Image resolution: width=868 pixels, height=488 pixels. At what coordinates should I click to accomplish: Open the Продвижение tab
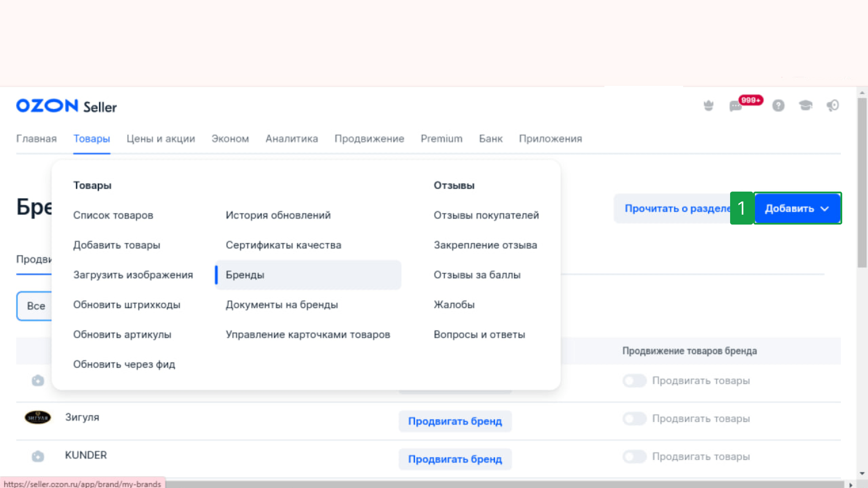click(369, 139)
